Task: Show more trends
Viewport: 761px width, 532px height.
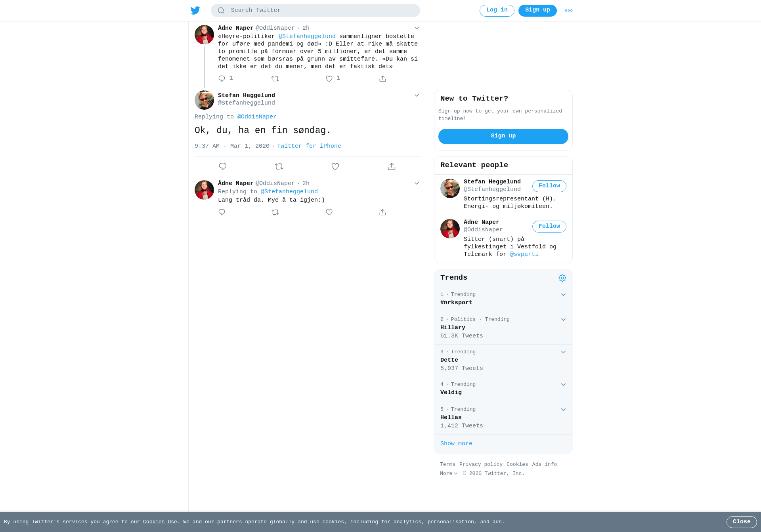Action: [456, 444]
